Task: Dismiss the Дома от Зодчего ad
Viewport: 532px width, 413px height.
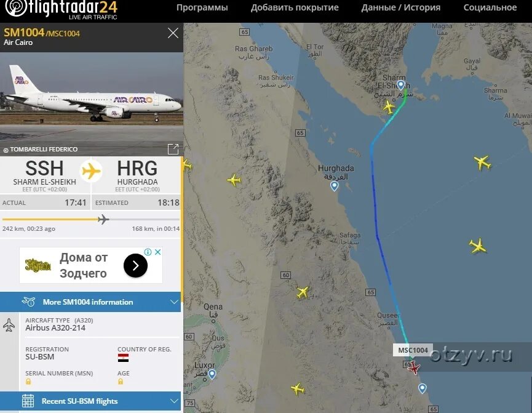Action: click(x=158, y=252)
